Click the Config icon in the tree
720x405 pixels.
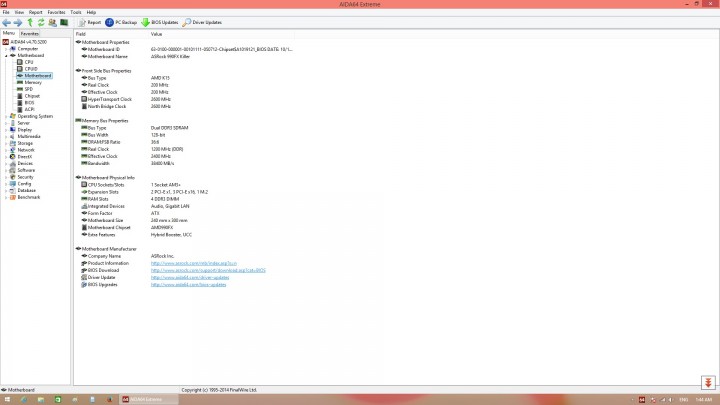pos(12,184)
